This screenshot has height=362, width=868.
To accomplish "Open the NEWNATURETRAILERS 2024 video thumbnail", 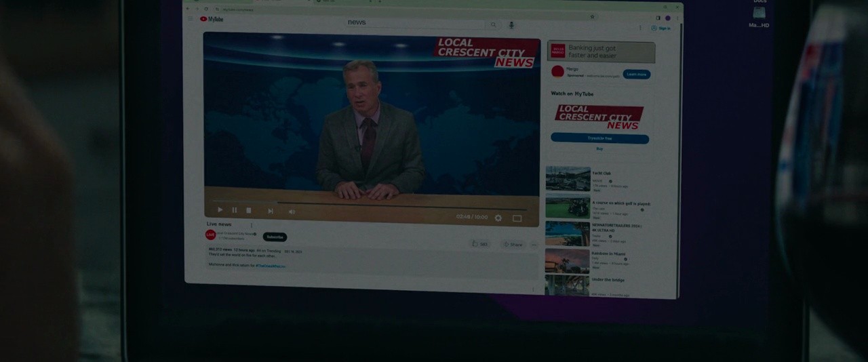I will click(568, 233).
